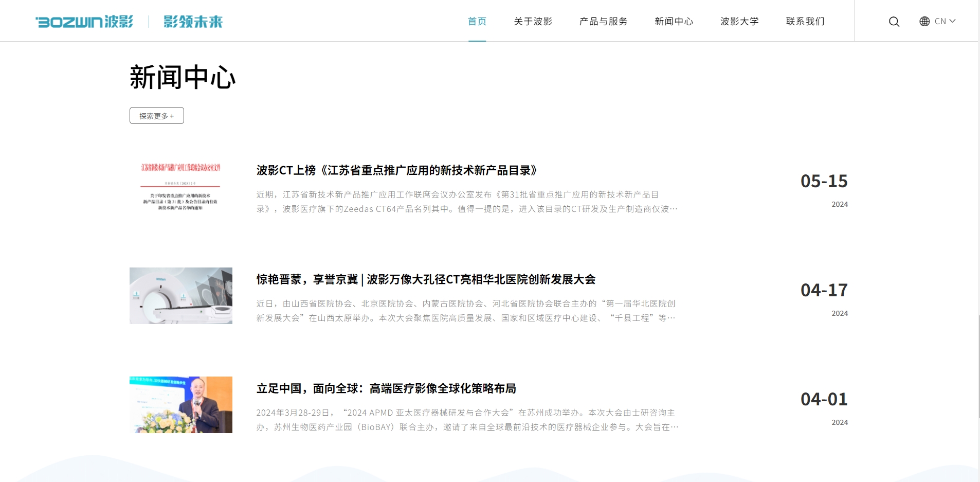The height and width of the screenshot is (482, 980).
Task: Click summary text starting 近日，由山西省医院协会
Action: click(x=466, y=311)
